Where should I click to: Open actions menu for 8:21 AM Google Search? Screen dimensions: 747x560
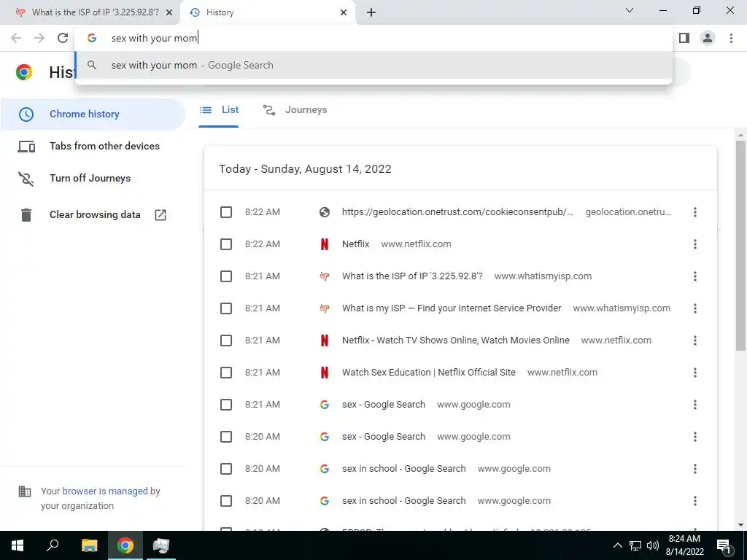(695, 405)
